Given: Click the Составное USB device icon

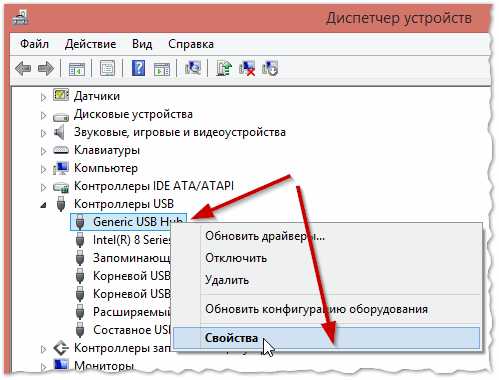Looking at the screenshot, I should click(80, 330).
